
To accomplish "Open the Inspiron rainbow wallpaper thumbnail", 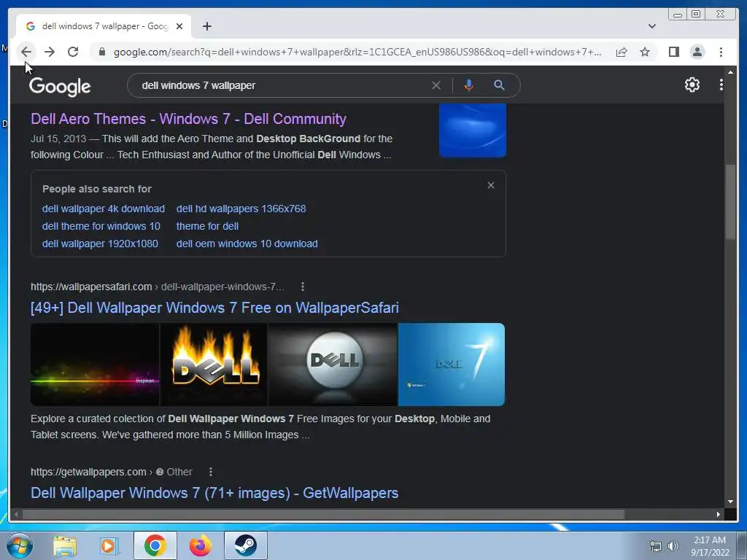I will pyautogui.click(x=95, y=365).
